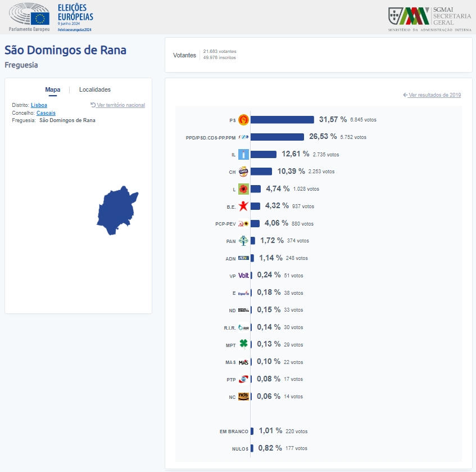
Task: Open the Lisboa district link
Action: (x=39, y=105)
